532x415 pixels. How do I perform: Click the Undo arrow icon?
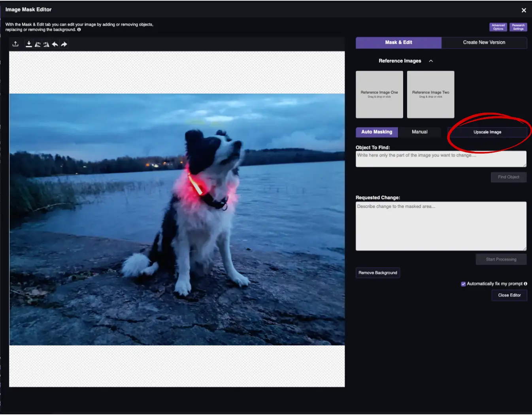[x=55, y=44]
